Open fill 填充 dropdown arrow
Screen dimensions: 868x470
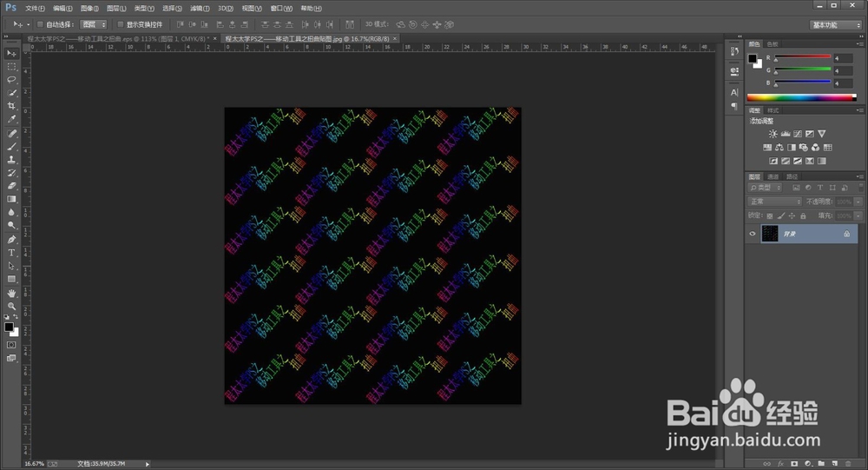pos(858,215)
